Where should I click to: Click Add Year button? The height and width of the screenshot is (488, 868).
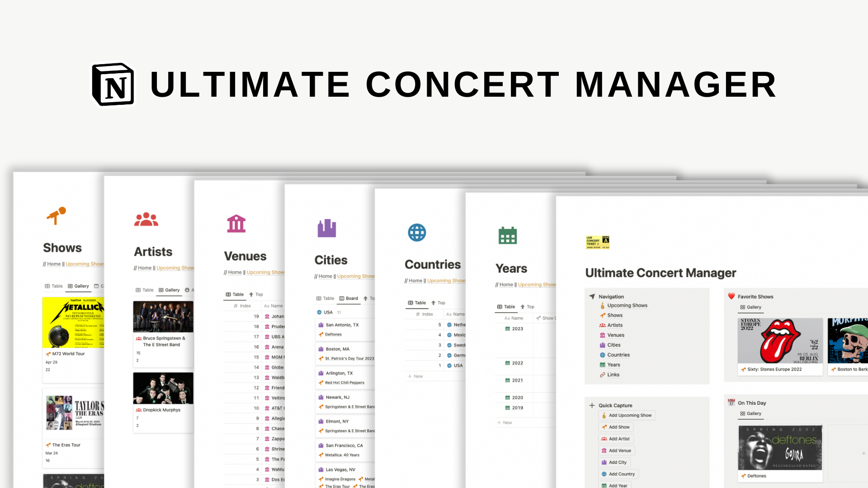tap(615, 485)
